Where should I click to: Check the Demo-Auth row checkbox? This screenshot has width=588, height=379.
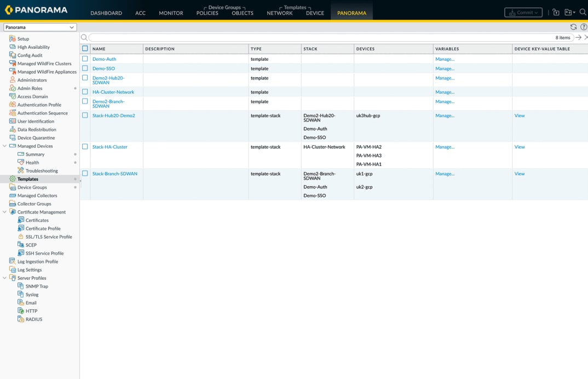[85, 59]
